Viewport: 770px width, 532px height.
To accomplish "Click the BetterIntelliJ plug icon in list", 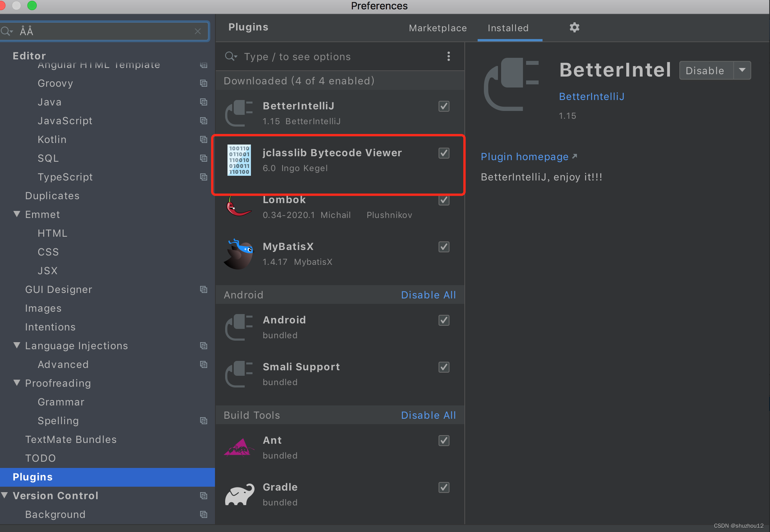I will click(239, 113).
